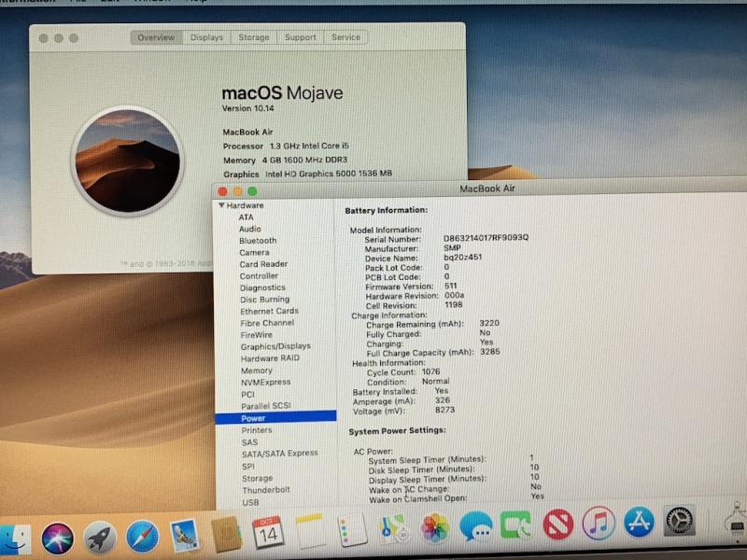
Task: Select Audio in Hardware list
Action: 249,229
